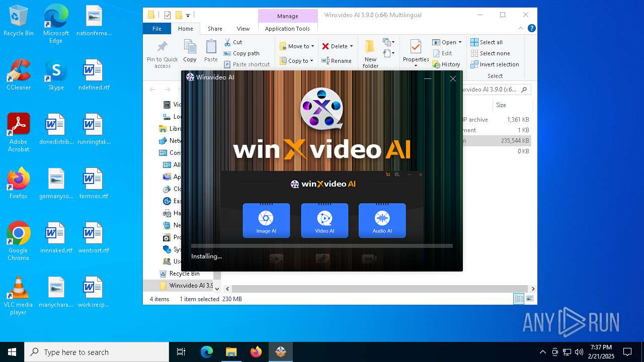Screen dimensions: 644x362
Task: Show hidden system tray icons
Action: pos(542,352)
